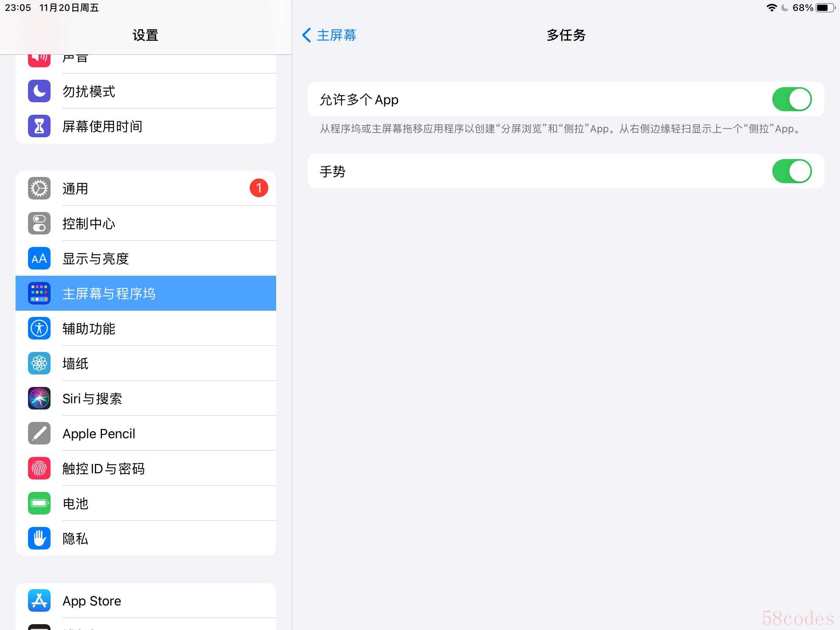Turn off the 手势 switch
Screen dimensions: 840x630
coord(792,171)
